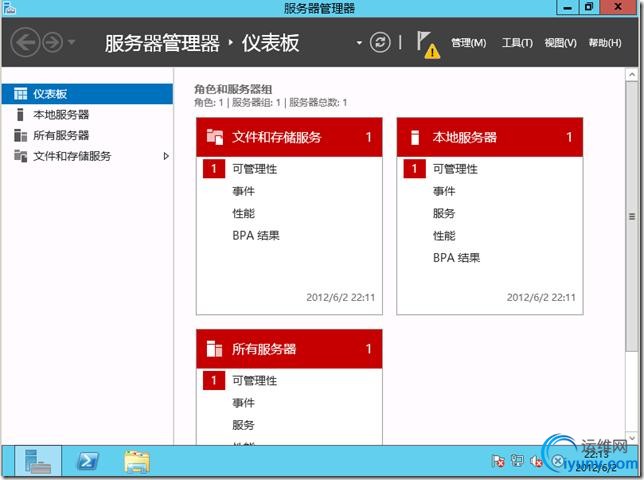The width and height of the screenshot is (644, 480).
Task: Click the Server Manager taskbar icon
Action: click(x=38, y=461)
